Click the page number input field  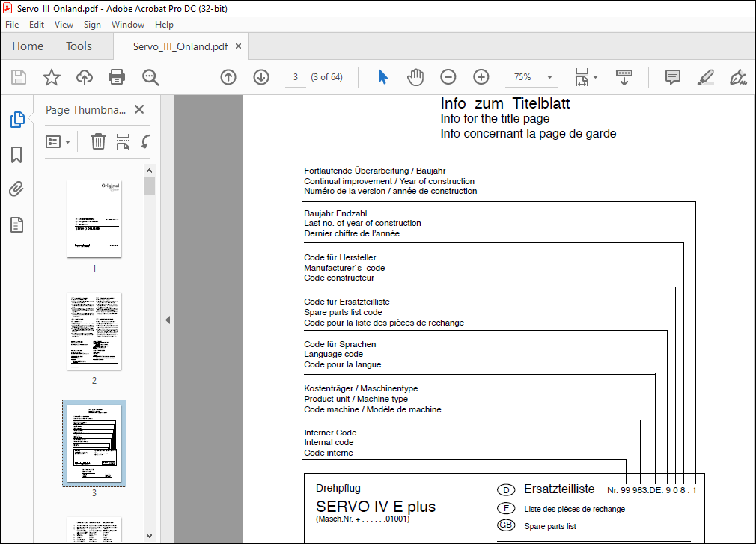point(296,77)
